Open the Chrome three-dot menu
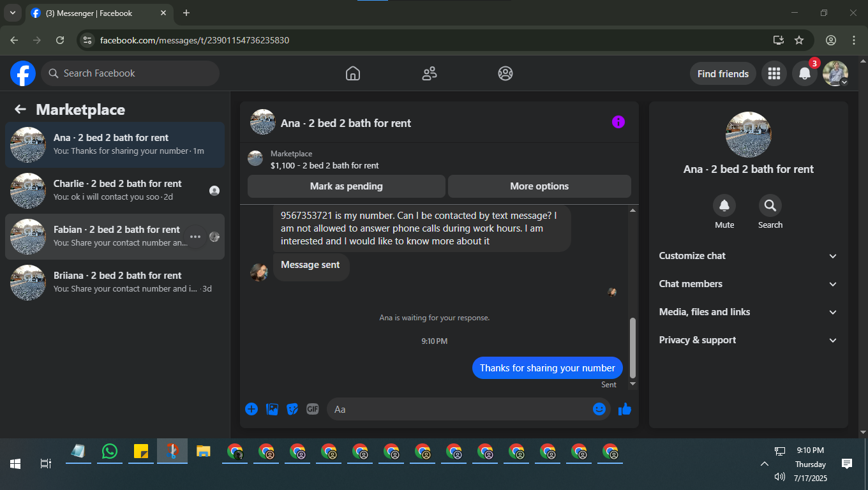Image resolution: width=868 pixels, height=490 pixels. click(854, 40)
